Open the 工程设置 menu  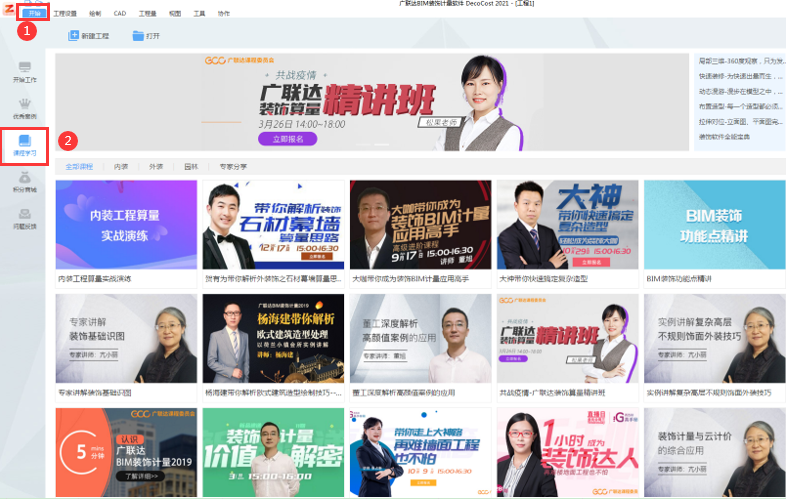[65, 14]
